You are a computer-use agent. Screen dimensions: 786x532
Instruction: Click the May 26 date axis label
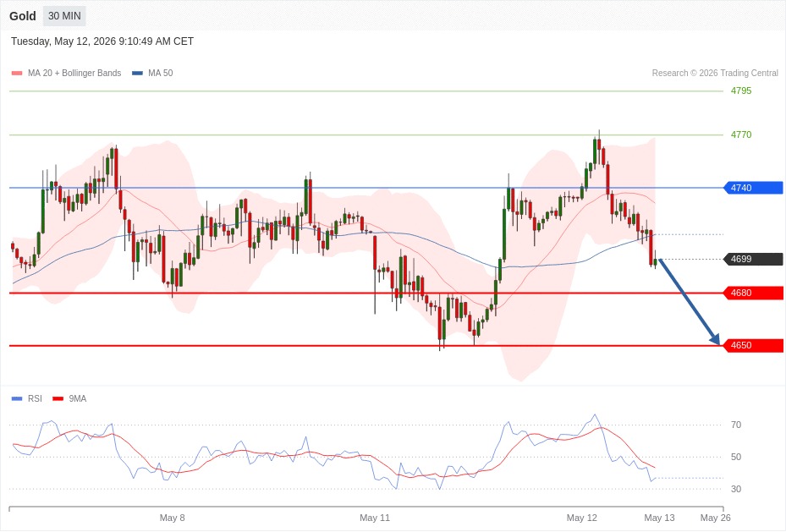tap(715, 518)
